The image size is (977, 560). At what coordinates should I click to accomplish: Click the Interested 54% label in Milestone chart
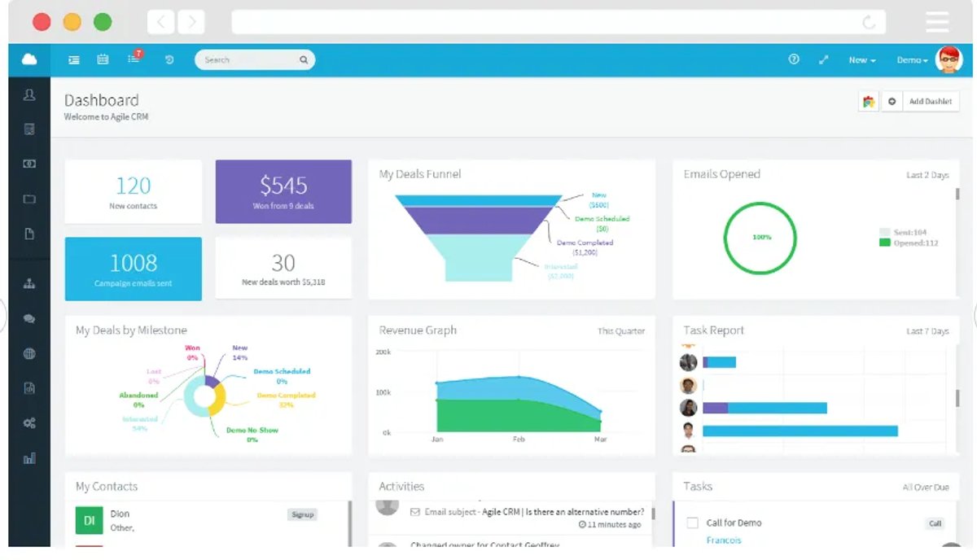[139, 423]
